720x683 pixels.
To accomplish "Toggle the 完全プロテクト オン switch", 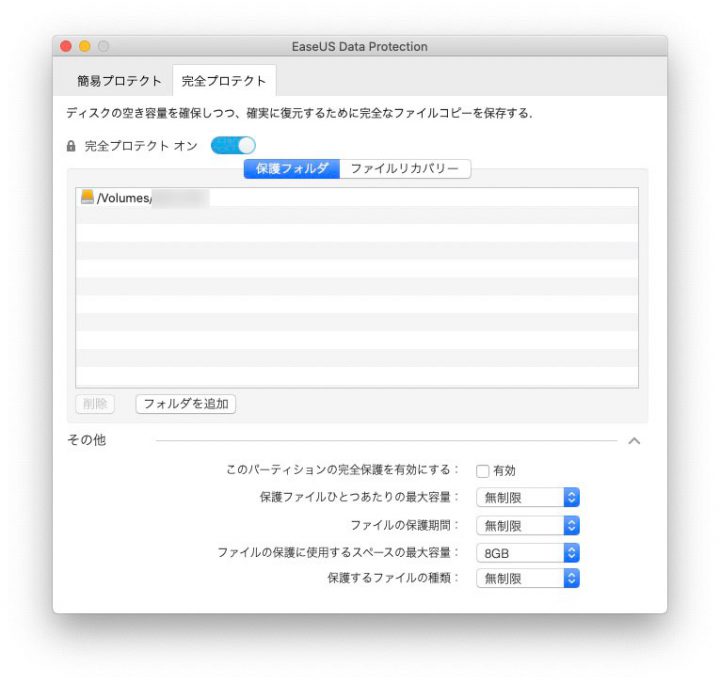I will 233,146.
